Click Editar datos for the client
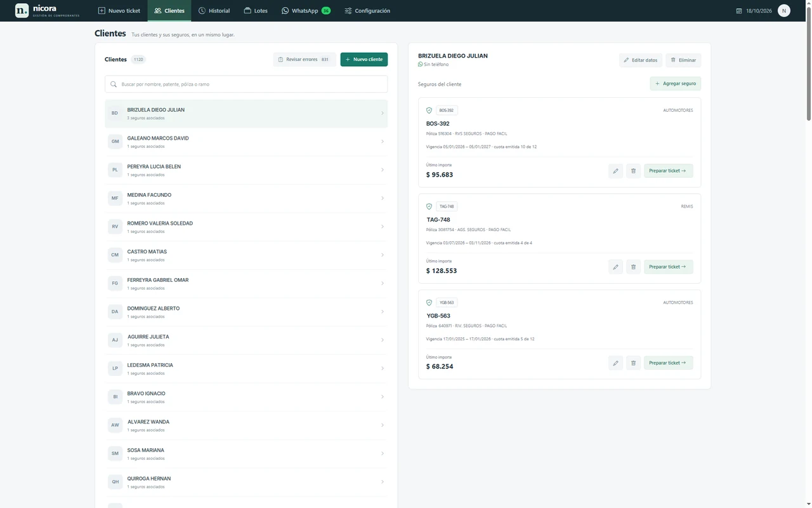 click(x=641, y=60)
